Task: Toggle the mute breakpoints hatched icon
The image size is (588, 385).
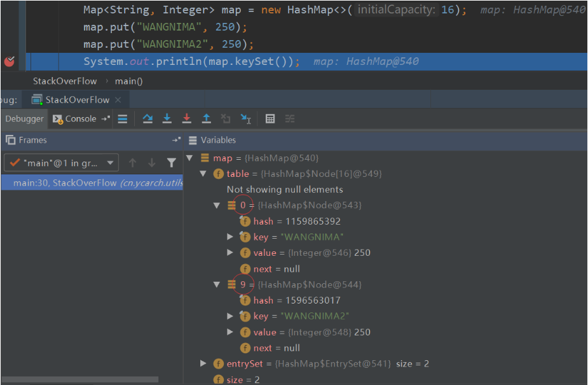Action: tap(290, 118)
